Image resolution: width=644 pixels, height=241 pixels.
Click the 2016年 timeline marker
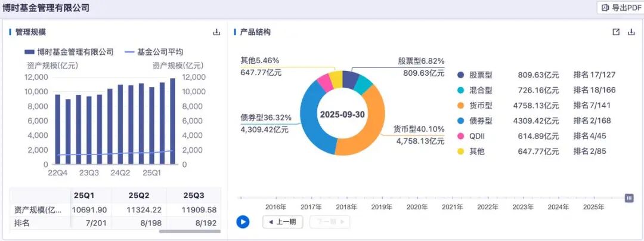pos(276,207)
